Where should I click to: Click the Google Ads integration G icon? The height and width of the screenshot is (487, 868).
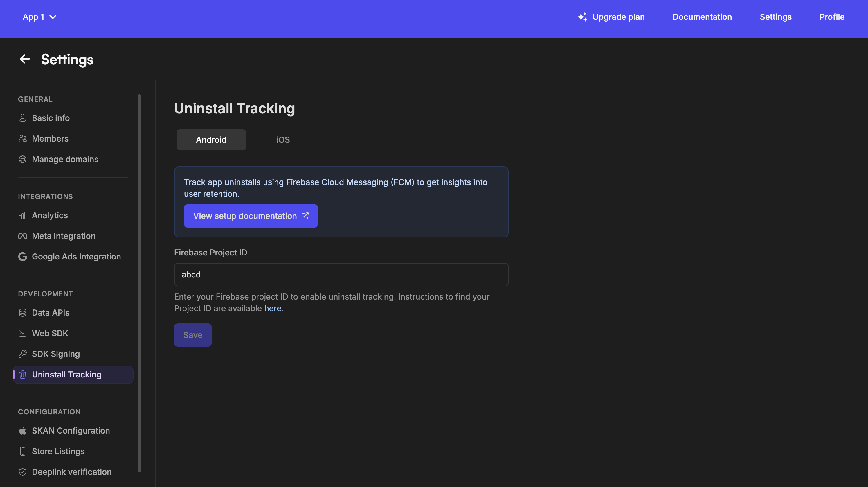click(x=22, y=256)
